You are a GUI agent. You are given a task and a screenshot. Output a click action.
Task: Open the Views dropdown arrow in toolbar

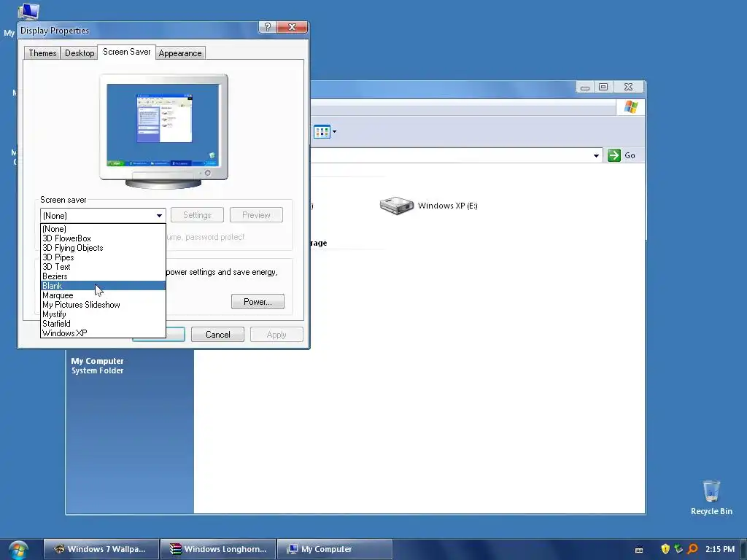pyautogui.click(x=334, y=131)
